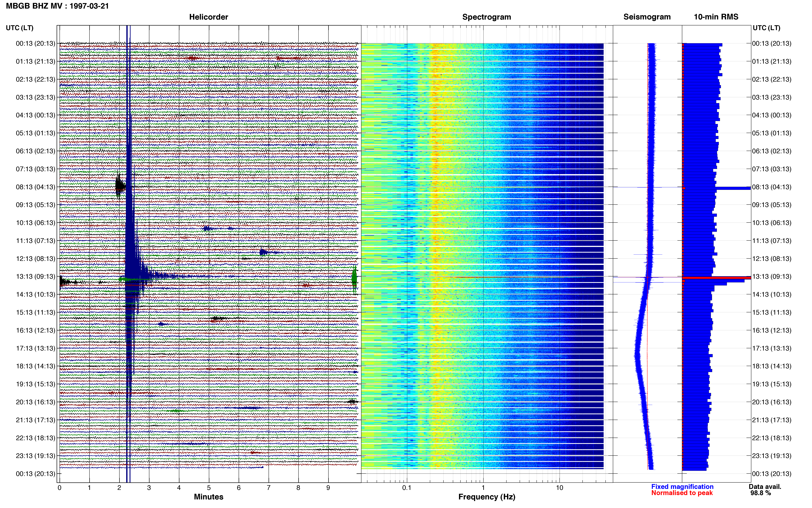Click the helicorder minute tick '5'
812x508 pixels.
(x=209, y=488)
